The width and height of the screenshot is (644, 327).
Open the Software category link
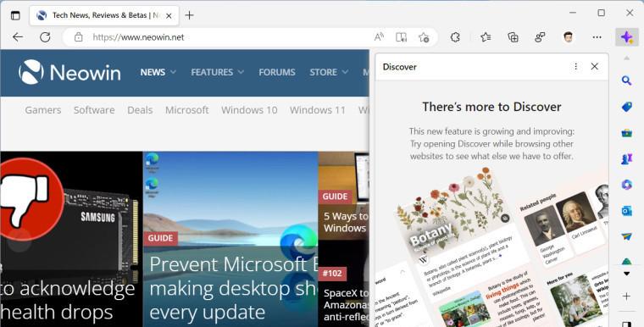pyautogui.click(x=94, y=110)
